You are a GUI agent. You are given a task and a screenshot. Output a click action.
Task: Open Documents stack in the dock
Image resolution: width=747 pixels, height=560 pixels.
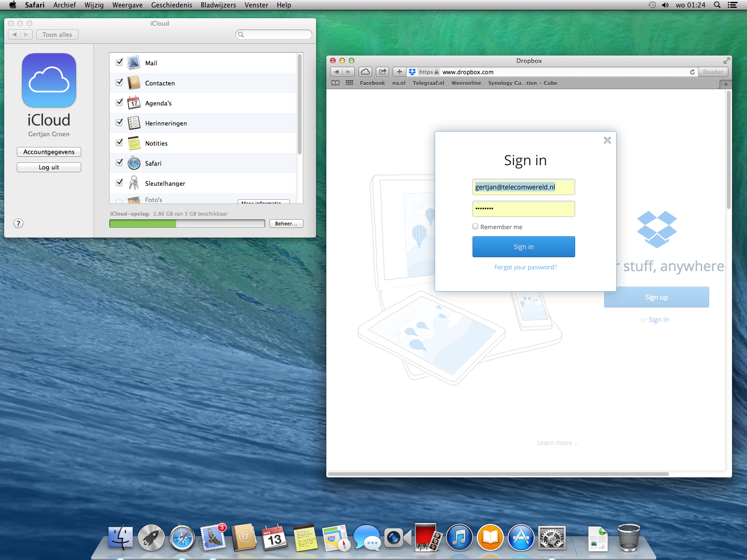(598, 539)
